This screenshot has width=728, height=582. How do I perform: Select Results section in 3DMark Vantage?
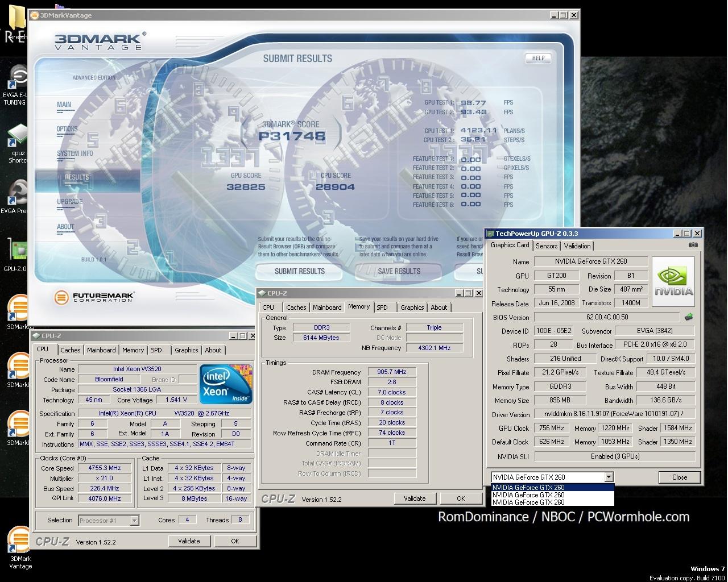[77, 177]
